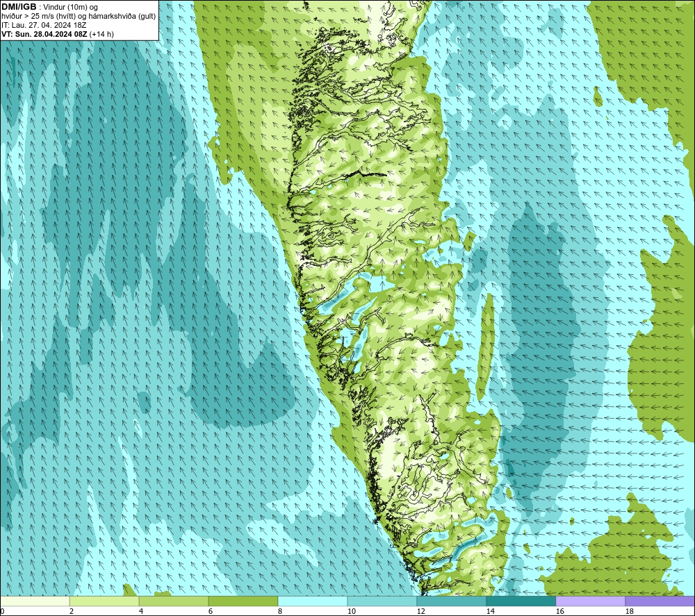
Task: Click the 14–16 m/s dark teal swatch
Action: coord(521,601)
